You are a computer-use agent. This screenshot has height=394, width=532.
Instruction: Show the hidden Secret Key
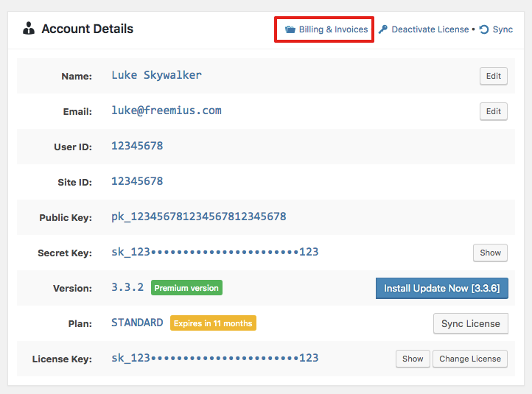click(x=490, y=253)
